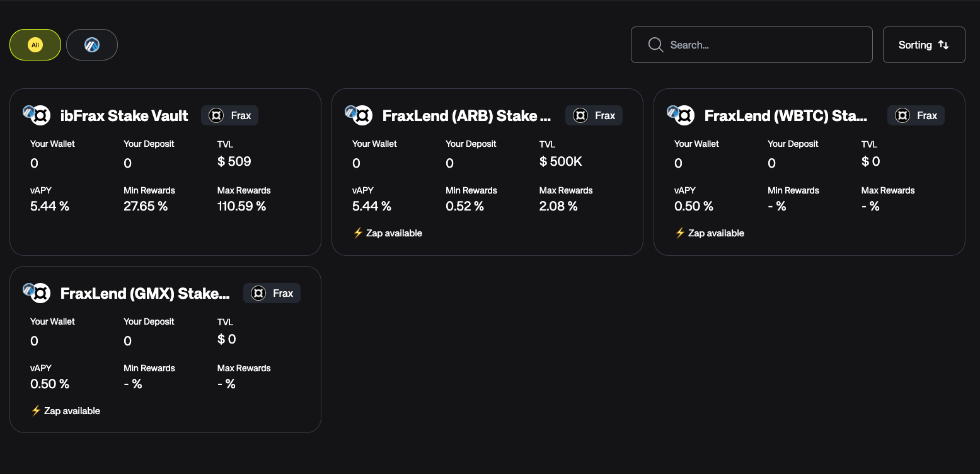The image size is (980, 474).
Task: Focus the Search input field
Action: click(763, 45)
